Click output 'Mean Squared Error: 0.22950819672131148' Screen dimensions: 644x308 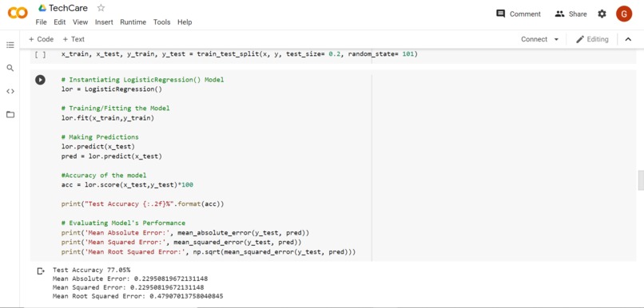pyautogui.click(x=128, y=287)
